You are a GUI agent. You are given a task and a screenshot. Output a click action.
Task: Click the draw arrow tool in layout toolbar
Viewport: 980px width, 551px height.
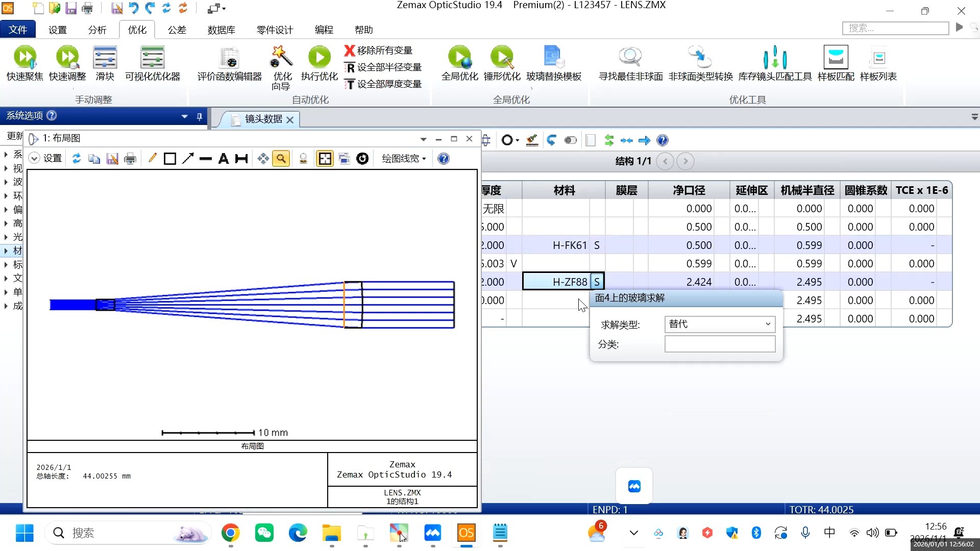pyautogui.click(x=188, y=159)
